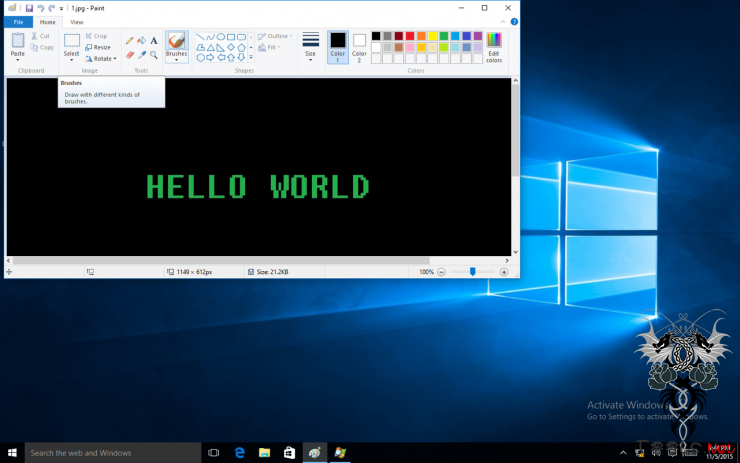Image resolution: width=740 pixels, height=463 pixels.
Task: Select the Fill with color bucket tool
Action: coord(141,40)
